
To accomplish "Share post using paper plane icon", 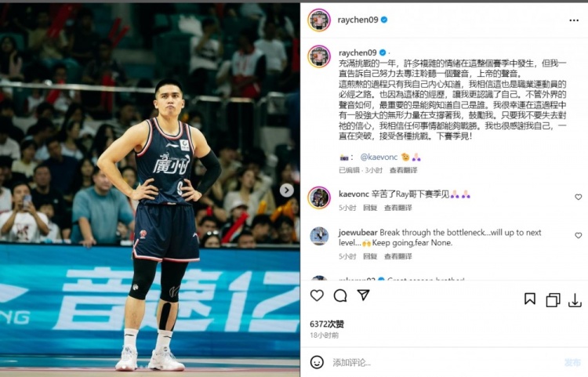I will 363,295.
